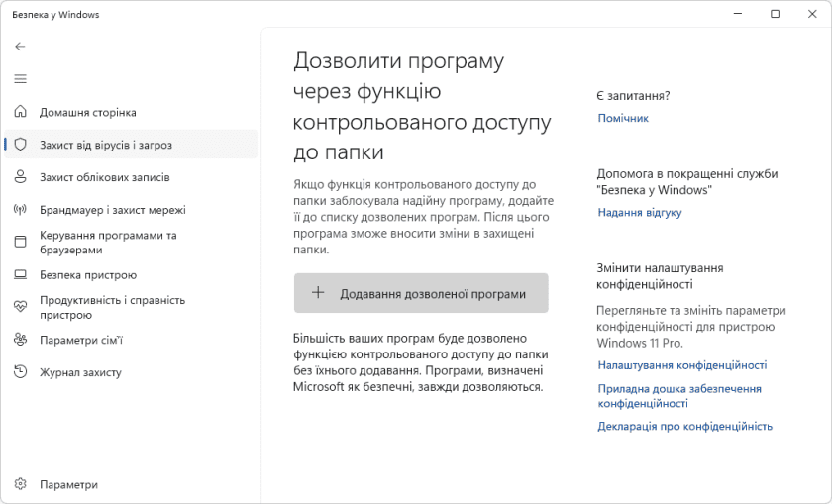The height and width of the screenshot is (504, 832).
Task: Maximize the Безпека у Windows window
Action: coord(775,14)
